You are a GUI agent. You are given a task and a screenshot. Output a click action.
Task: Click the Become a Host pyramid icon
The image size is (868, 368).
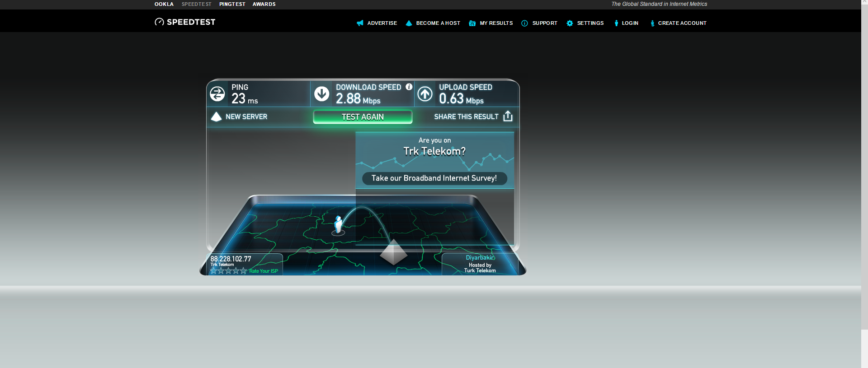(409, 23)
